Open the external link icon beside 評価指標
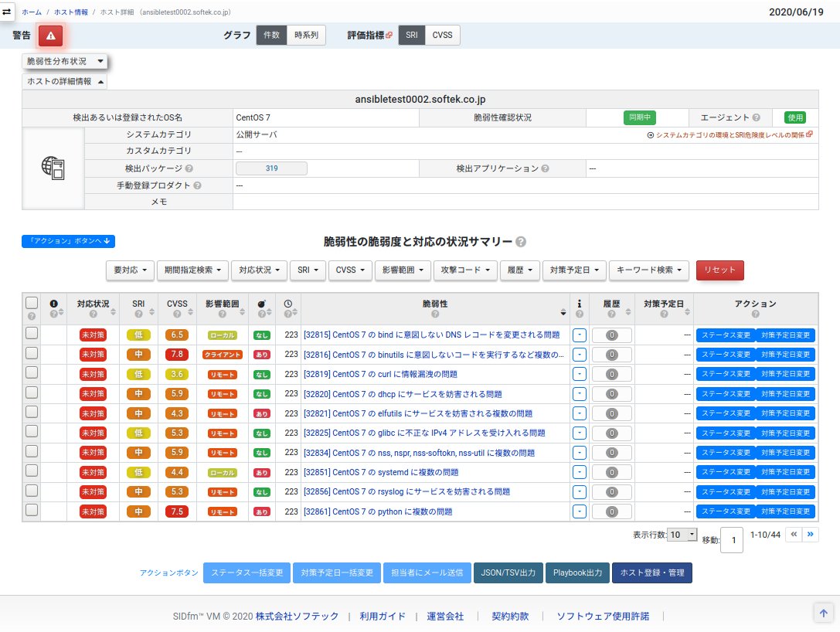The width and height of the screenshot is (840, 632). pos(389,36)
